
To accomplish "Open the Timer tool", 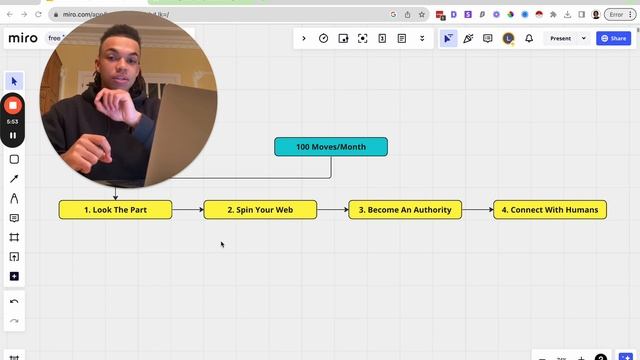I will tap(323, 38).
